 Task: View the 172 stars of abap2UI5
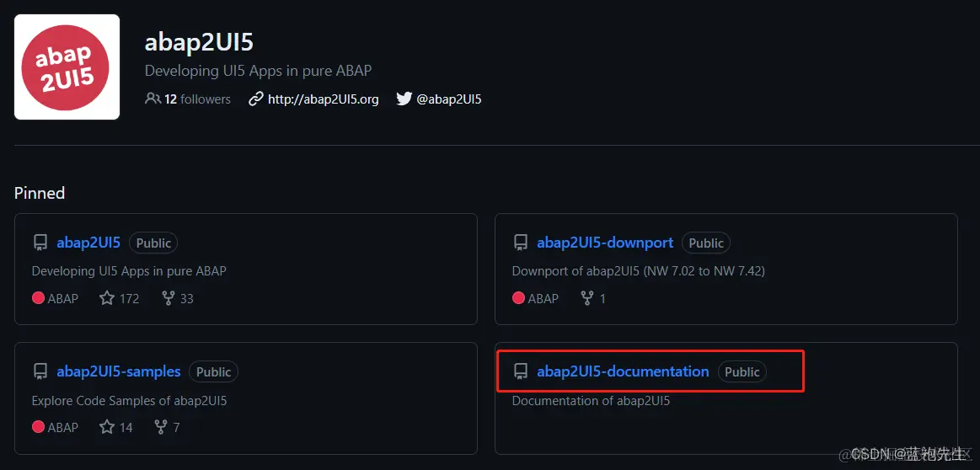pyautogui.click(x=120, y=298)
